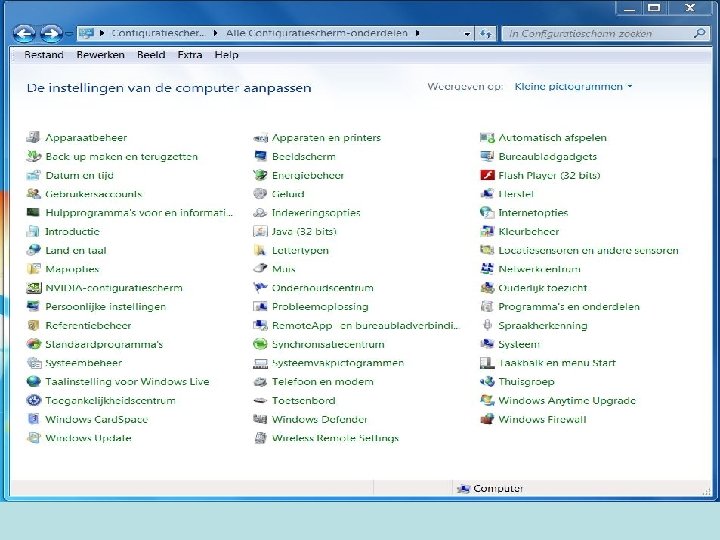Open the Beeld menu
The width and height of the screenshot is (720, 540).
pos(151,55)
